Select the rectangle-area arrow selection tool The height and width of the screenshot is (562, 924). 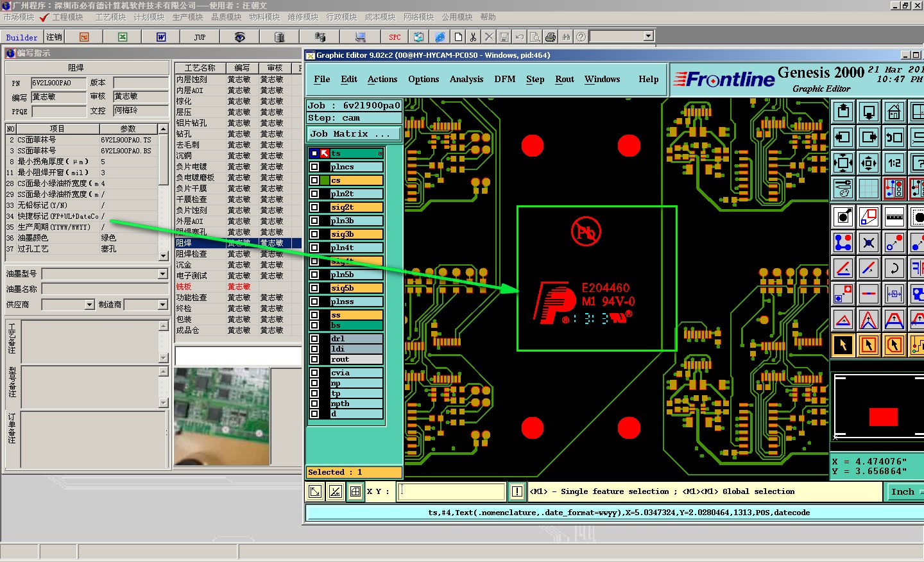pyautogui.click(x=869, y=345)
